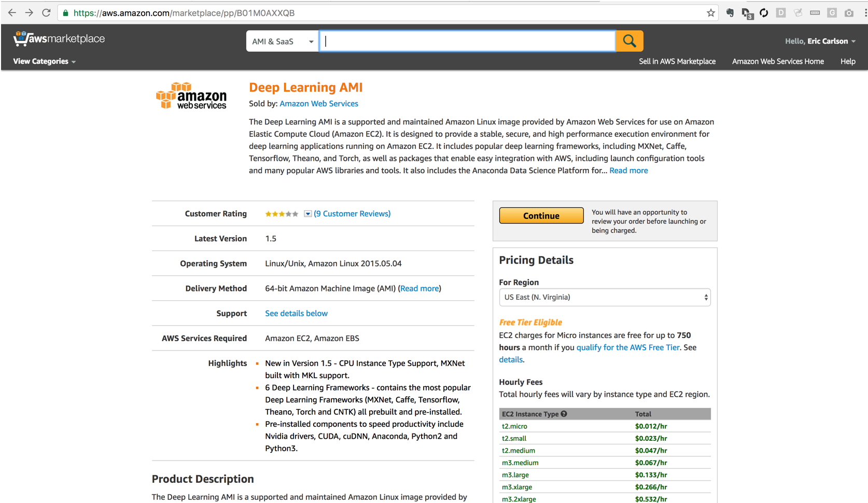Select the t2.medium instance type
Image resolution: width=868 pixels, height=503 pixels.
coord(518,451)
